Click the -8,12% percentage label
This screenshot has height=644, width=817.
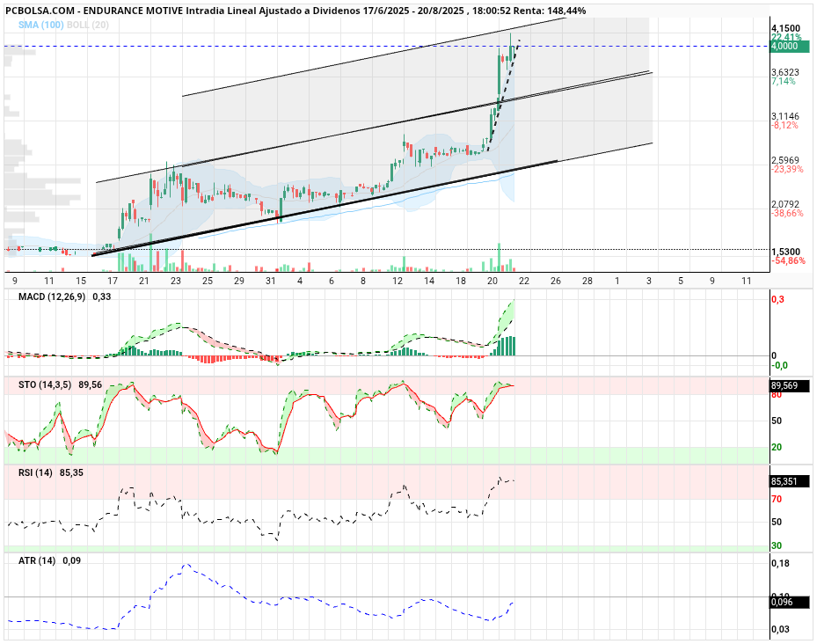pos(784,126)
